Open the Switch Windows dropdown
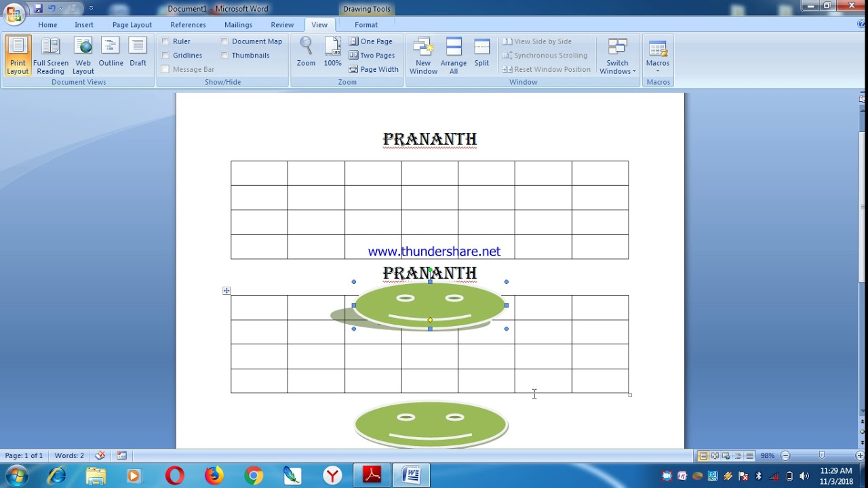This screenshot has height=488, width=868. point(617,56)
